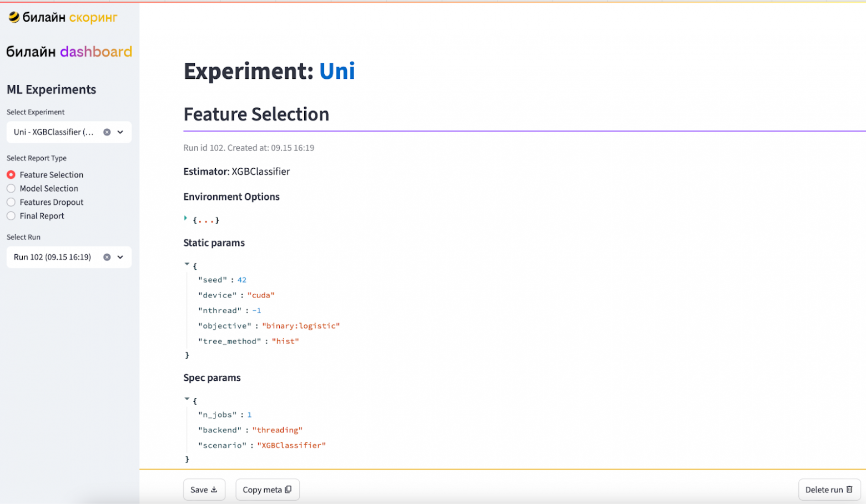Click the clipboard icon on Copy meta
This screenshot has height=504, width=866.
288,490
